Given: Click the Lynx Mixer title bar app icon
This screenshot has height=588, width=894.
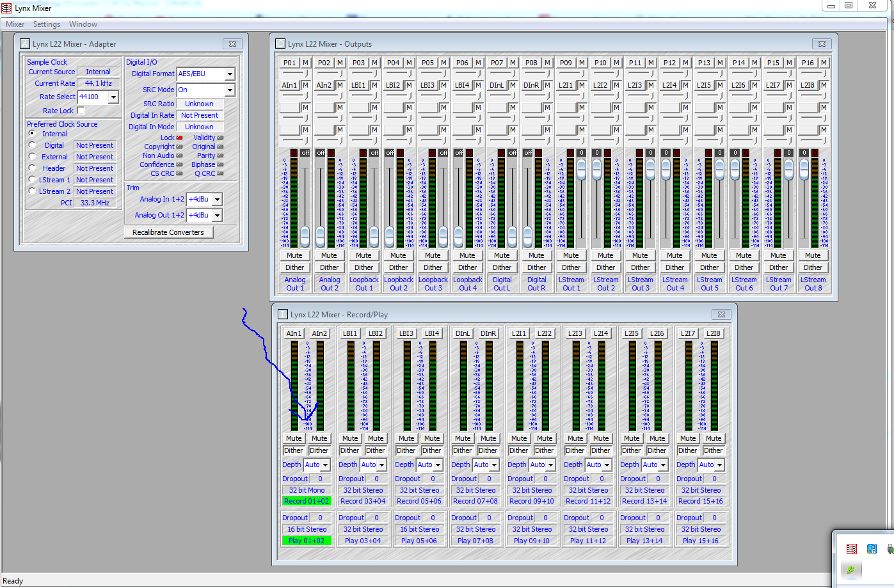Looking at the screenshot, I should [x=6, y=8].
